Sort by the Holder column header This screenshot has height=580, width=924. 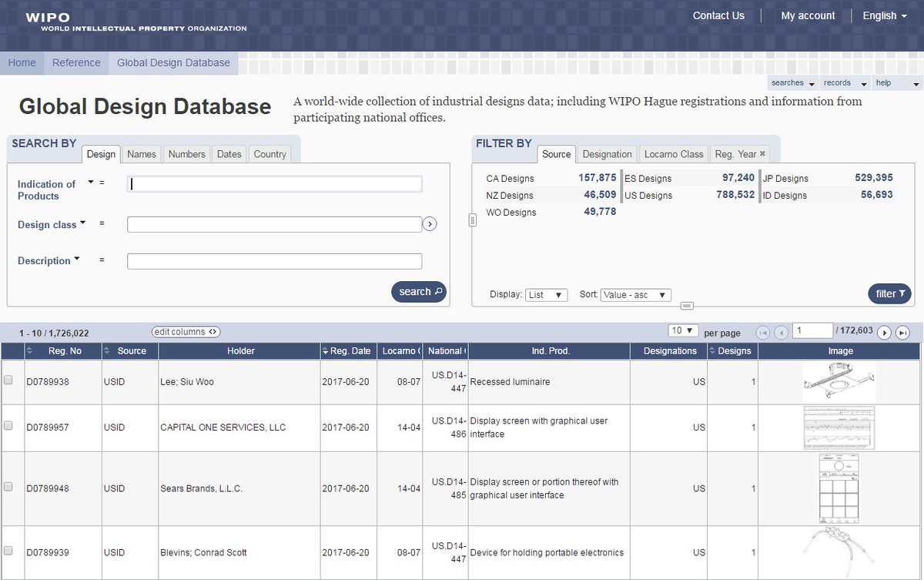[241, 350]
